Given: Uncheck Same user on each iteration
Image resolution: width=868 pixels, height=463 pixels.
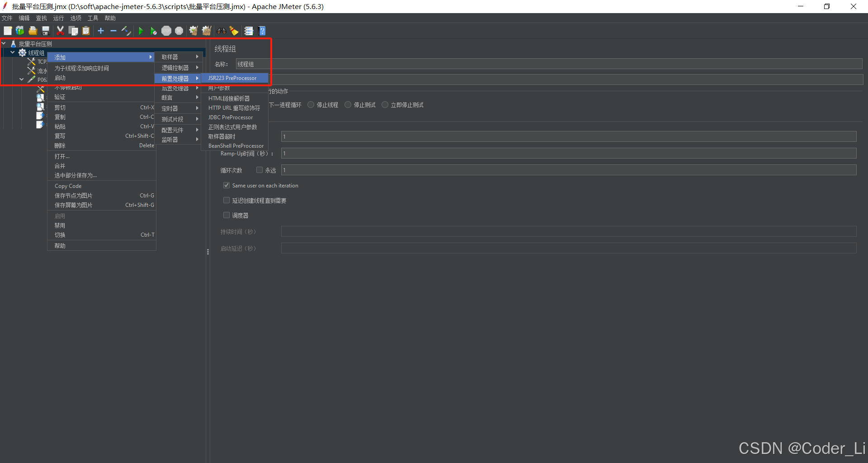Looking at the screenshot, I should tap(226, 185).
